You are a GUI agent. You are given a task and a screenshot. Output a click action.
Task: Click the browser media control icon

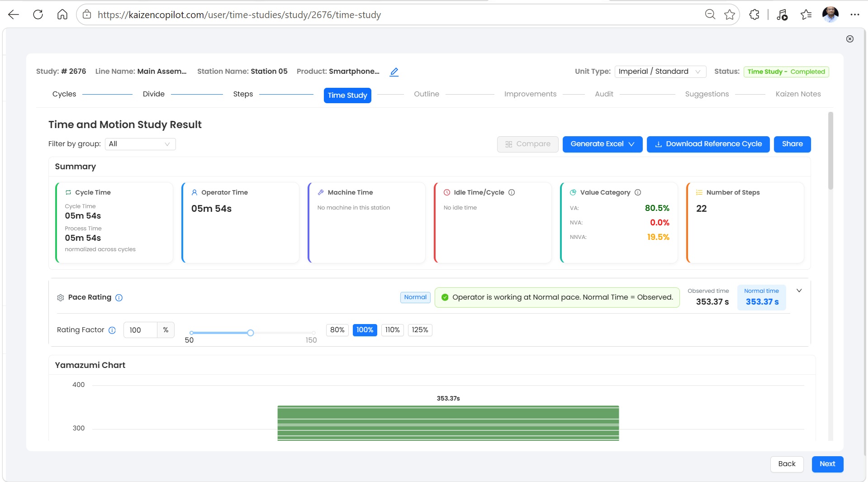(x=782, y=14)
